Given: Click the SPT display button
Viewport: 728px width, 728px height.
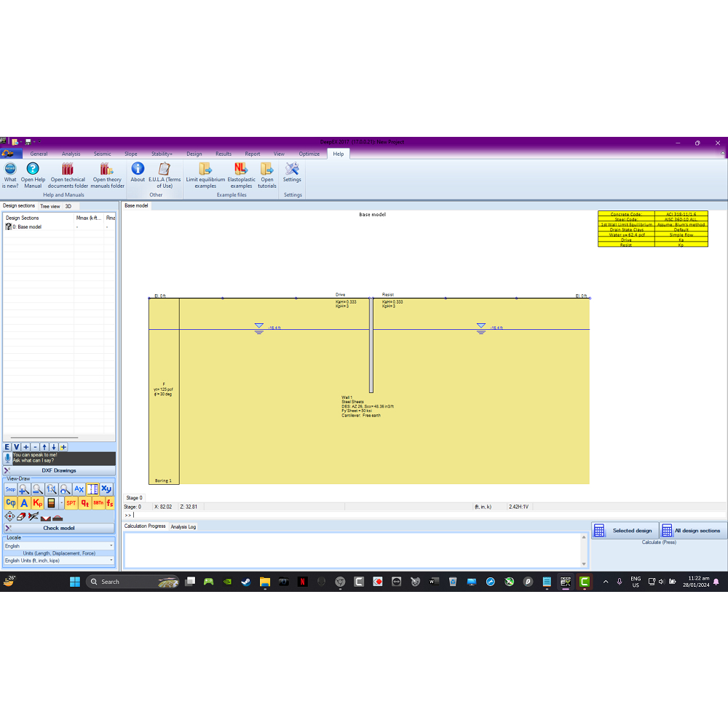Looking at the screenshot, I should click(x=71, y=503).
